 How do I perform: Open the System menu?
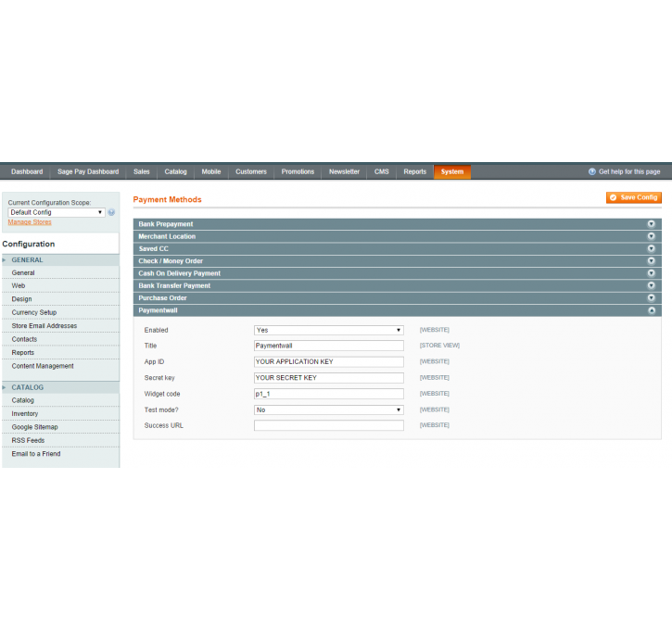click(452, 171)
